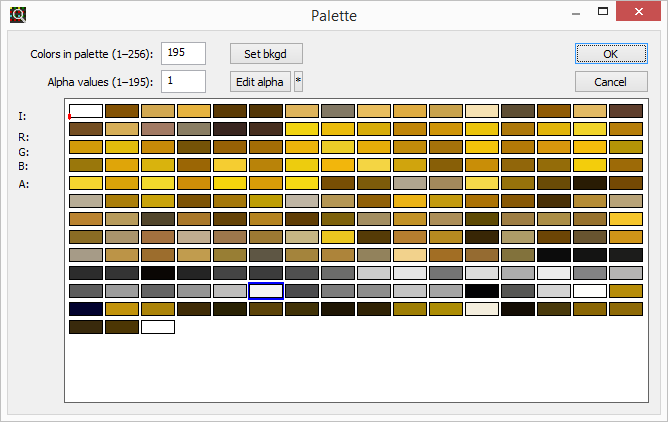Viewport: 668px width, 422px height.
Task: Pick the dark brown first swatch of last row
Action: pyautogui.click(x=86, y=327)
